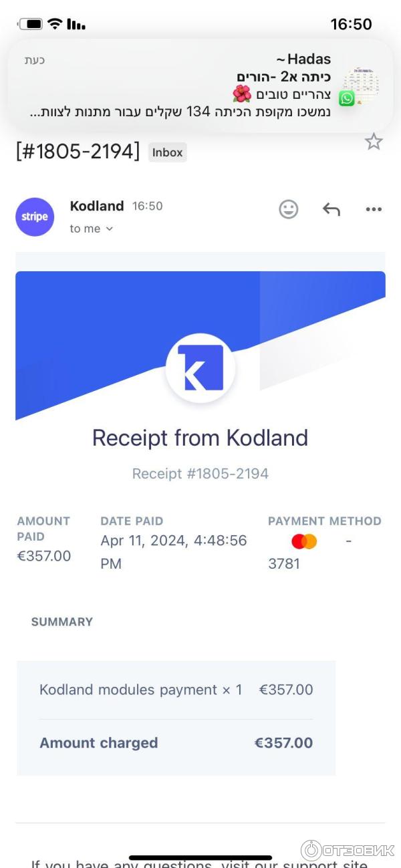The width and height of the screenshot is (401, 868).
Task: Tap the Kodland sender name
Action: point(97,206)
